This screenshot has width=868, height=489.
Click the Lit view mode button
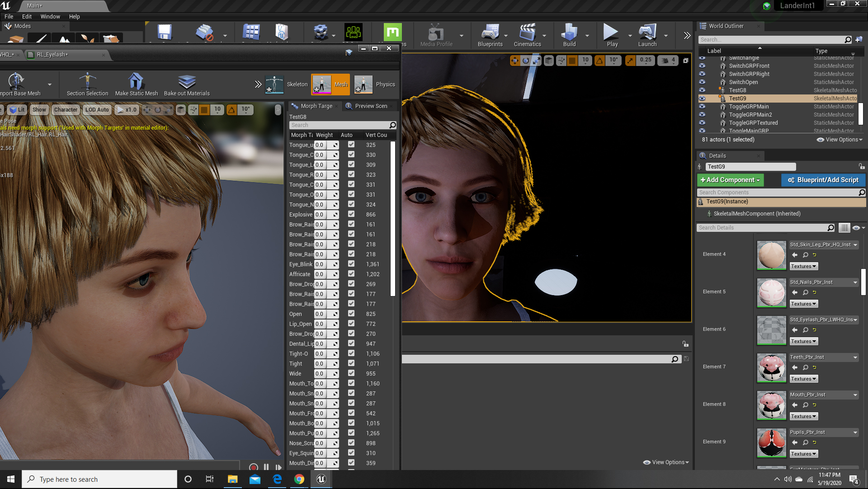click(17, 109)
